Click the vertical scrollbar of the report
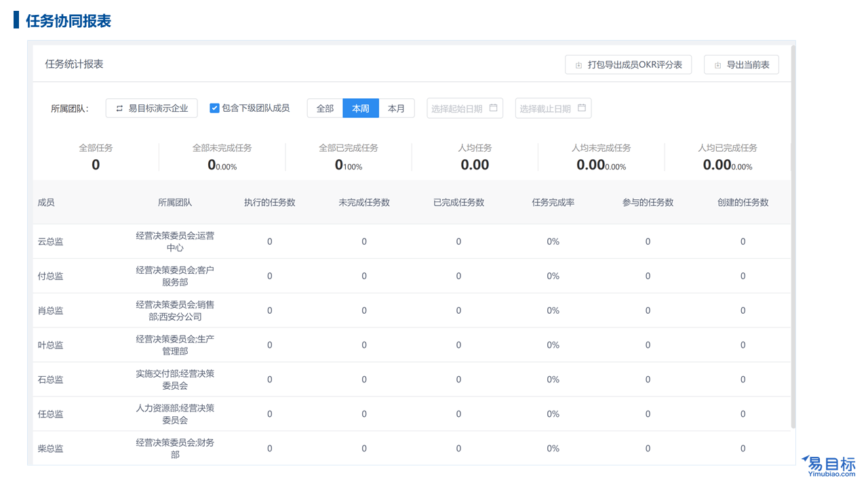This screenshot has width=868, height=488. click(793, 237)
